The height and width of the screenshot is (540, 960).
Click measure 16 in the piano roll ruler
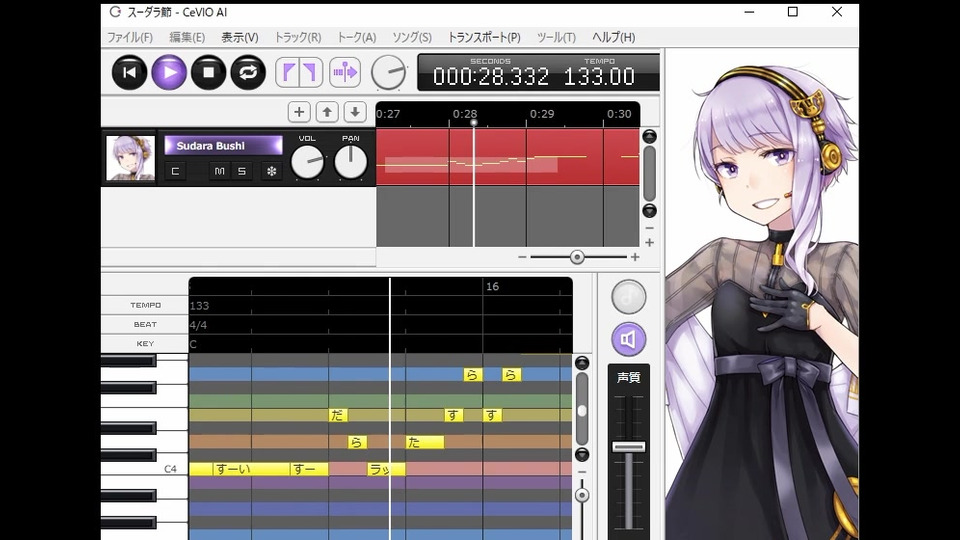(x=492, y=287)
